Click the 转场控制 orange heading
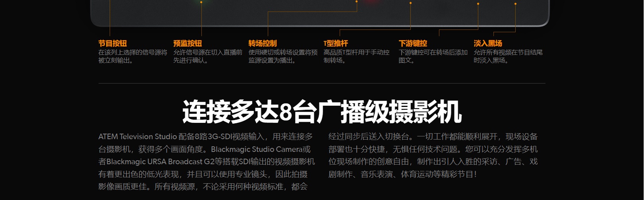 tap(263, 43)
